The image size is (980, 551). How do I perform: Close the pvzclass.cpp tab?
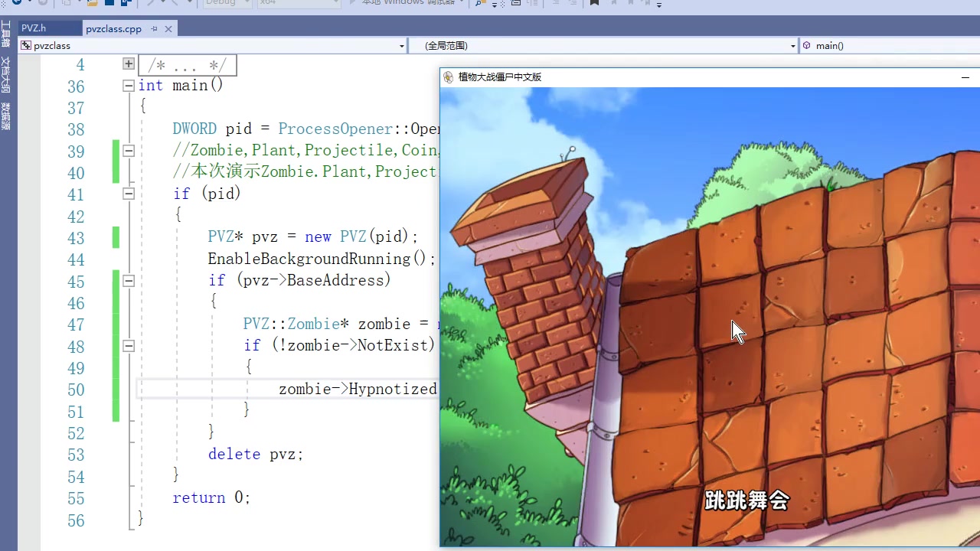(168, 28)
